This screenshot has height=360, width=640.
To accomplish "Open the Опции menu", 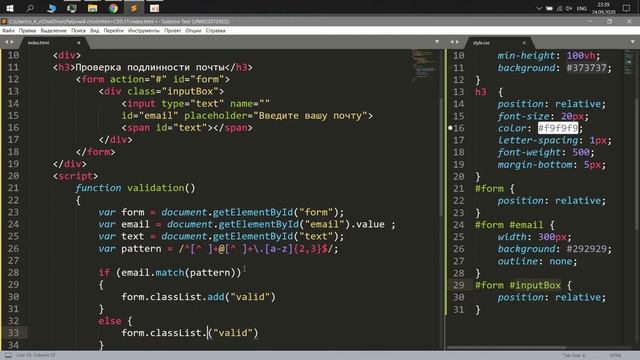I will coord(193,31).
